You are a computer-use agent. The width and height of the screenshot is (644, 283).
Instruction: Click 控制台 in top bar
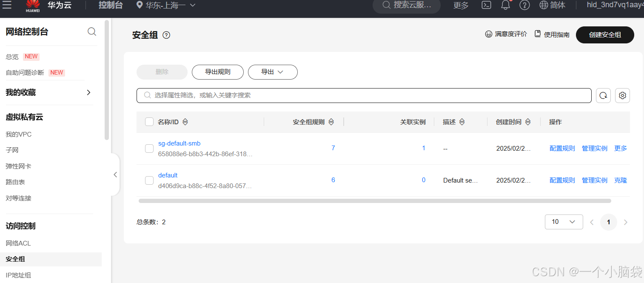(x=111, y=6)
